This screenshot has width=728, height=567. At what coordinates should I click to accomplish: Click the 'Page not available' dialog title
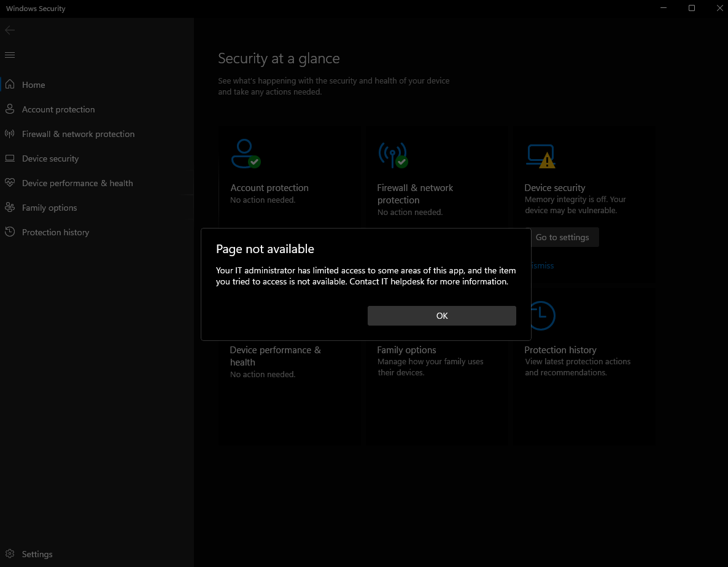click(265, 249)
